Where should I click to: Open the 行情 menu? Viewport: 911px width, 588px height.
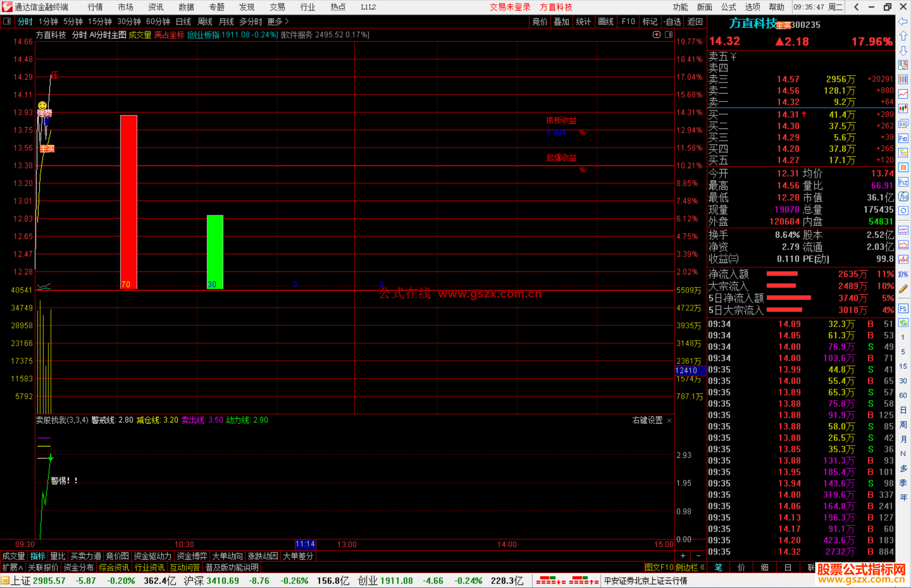click(95, 7)
